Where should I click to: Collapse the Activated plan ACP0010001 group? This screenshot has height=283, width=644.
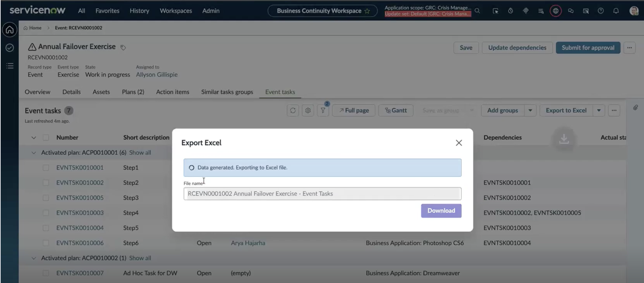click(34, 153)
